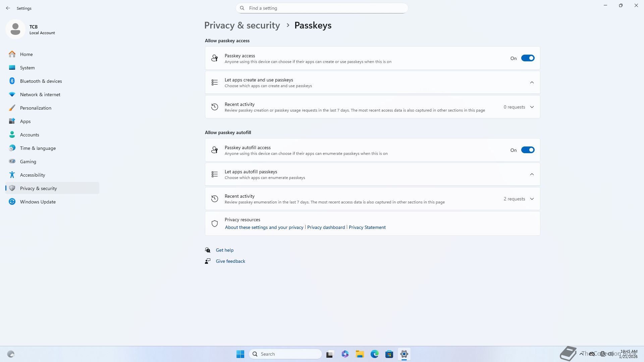Open the Privacy dashboard link
This screenshot has height=362, width=644.
tap(326, 227)
